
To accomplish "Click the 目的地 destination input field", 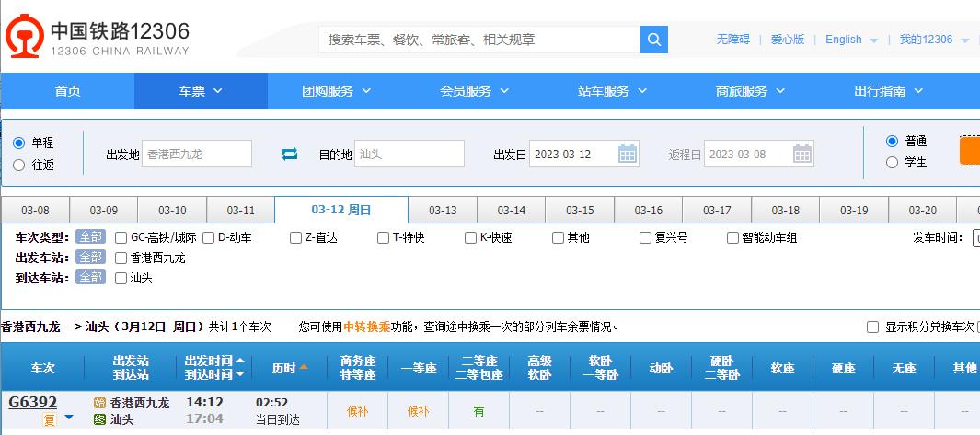I will click(409, 154).
